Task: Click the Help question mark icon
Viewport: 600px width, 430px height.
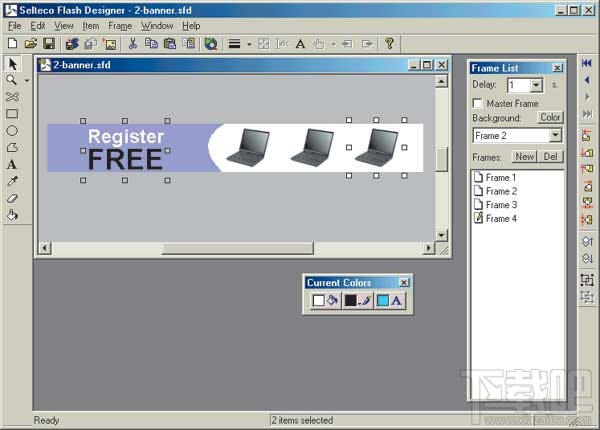Action: [390, 43]
